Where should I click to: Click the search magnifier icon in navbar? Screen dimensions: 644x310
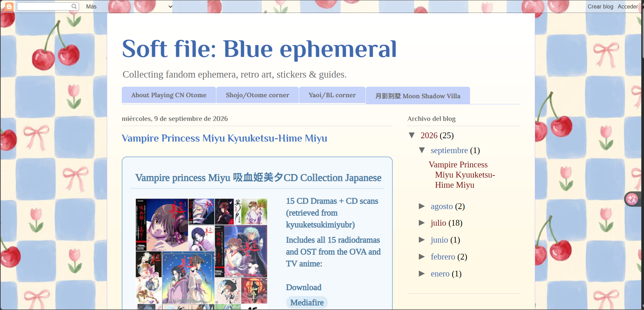click(x=74, y=6)
